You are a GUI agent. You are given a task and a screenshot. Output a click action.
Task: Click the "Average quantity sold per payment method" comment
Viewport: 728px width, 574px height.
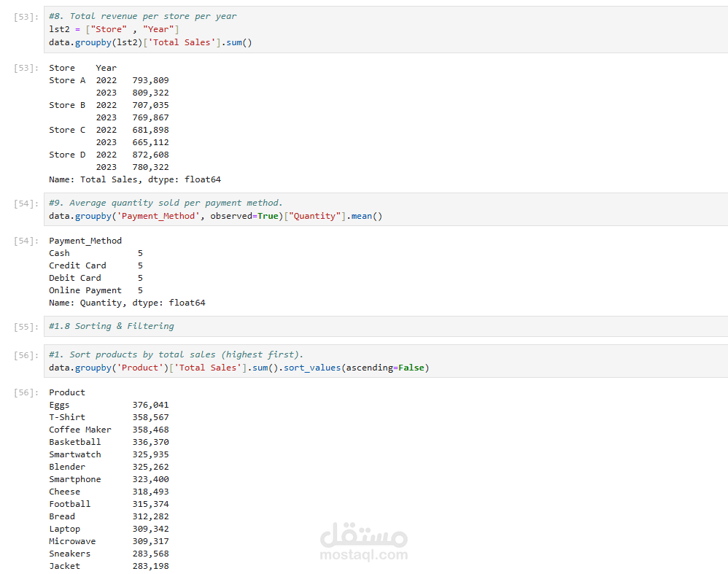tap(166, 203)
